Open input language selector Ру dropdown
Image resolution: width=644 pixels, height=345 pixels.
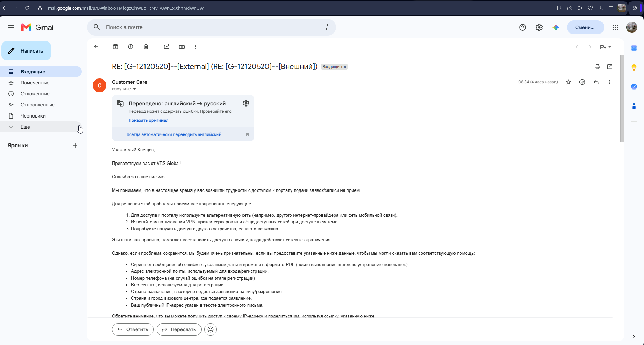tap(606, 47)
